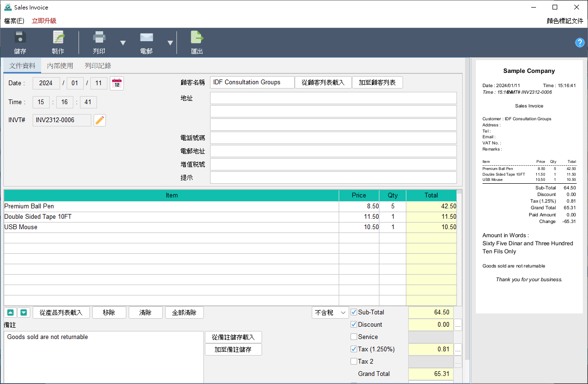Viewport: 588px width, 384px height.
Task: Select the Premium Ball Pen item cell
Action: (171, 206)
